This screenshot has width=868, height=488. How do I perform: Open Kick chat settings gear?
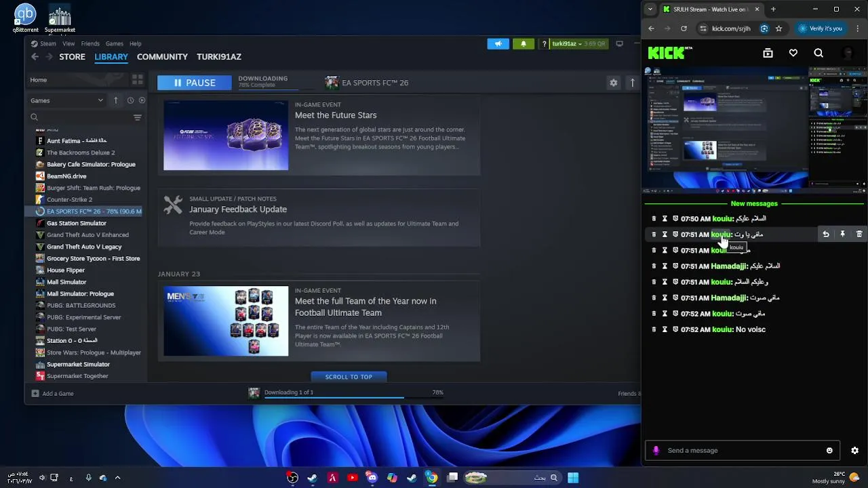click(x=854, y=451)
